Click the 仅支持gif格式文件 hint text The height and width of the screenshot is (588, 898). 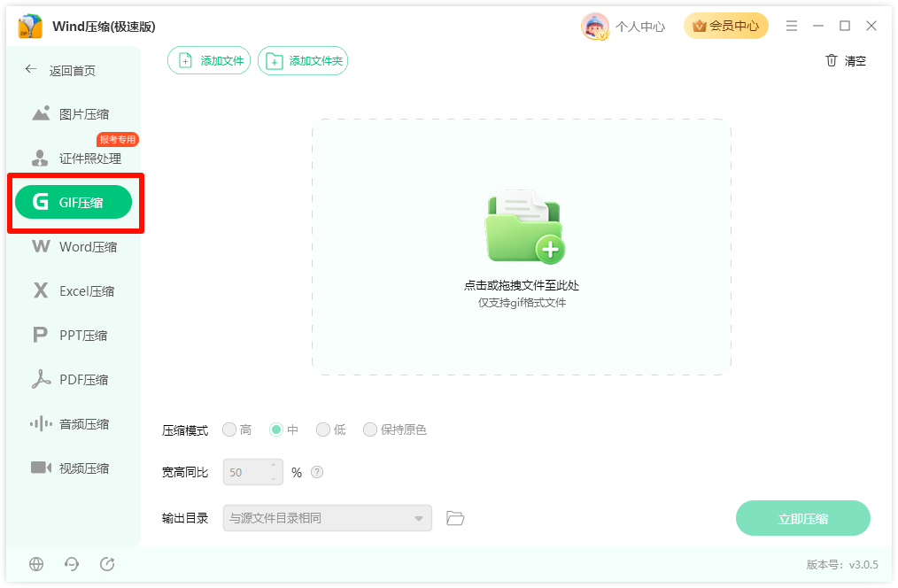pos(522,302)
